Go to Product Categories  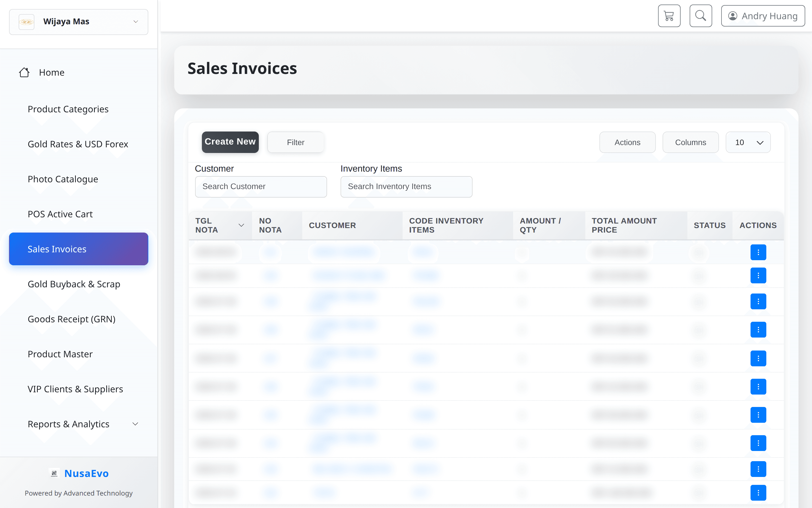coord(68,109)
